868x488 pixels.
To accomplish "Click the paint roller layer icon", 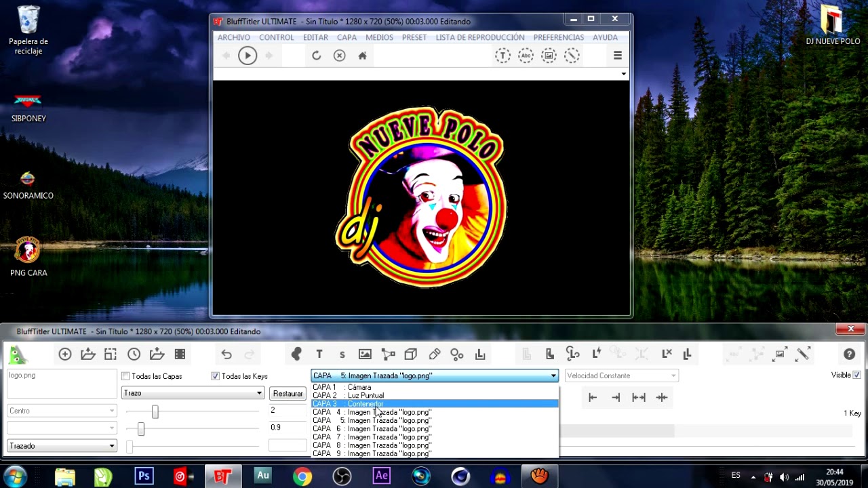I will point(434,354).
